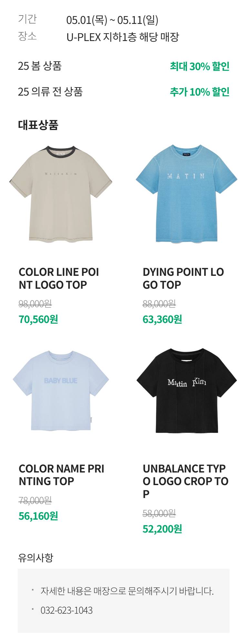The image size is (248, 644).
Task: Open the light blue BABY BLUE t-shirt image
Action: pyautogui.click(x=61, y=390)
